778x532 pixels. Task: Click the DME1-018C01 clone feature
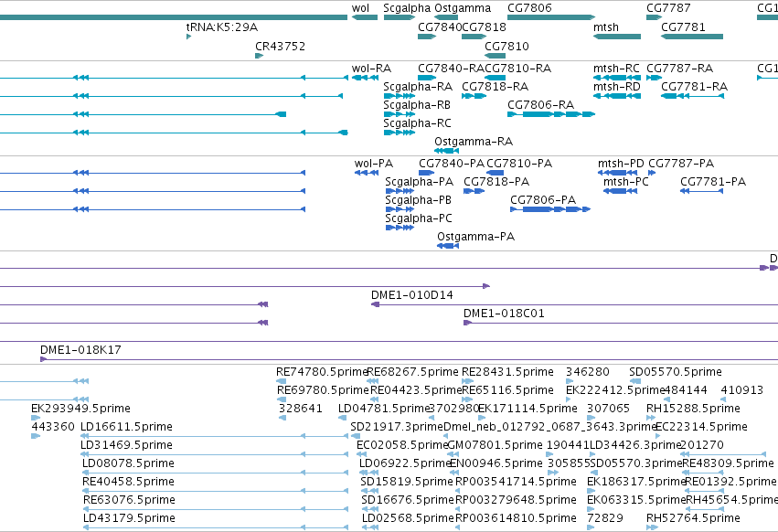(x=621, y=323)
